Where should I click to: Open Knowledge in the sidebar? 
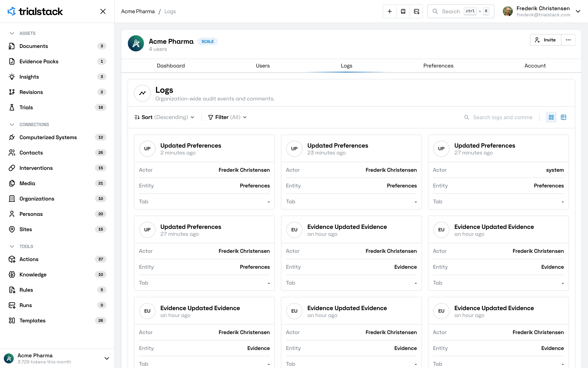[57, 274]
